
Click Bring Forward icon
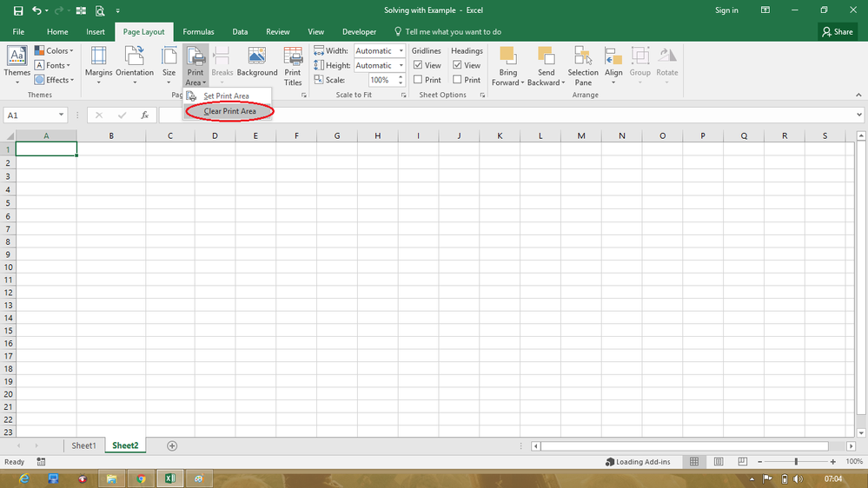coord(507,56)
